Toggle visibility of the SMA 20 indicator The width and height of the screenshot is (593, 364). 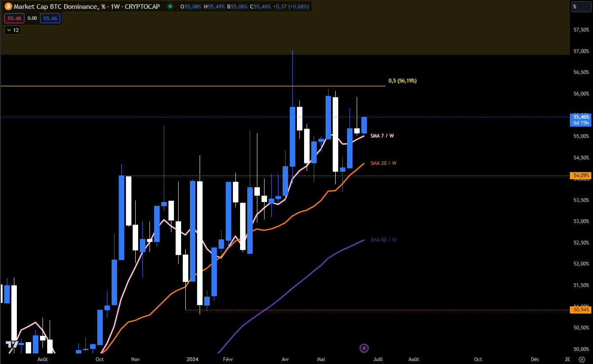383,163
